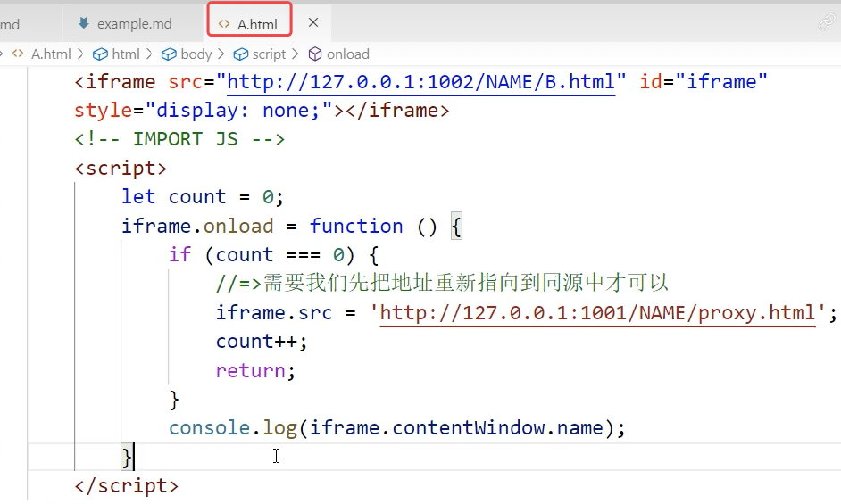Click the opening '<script>' tag

point(121,169)
